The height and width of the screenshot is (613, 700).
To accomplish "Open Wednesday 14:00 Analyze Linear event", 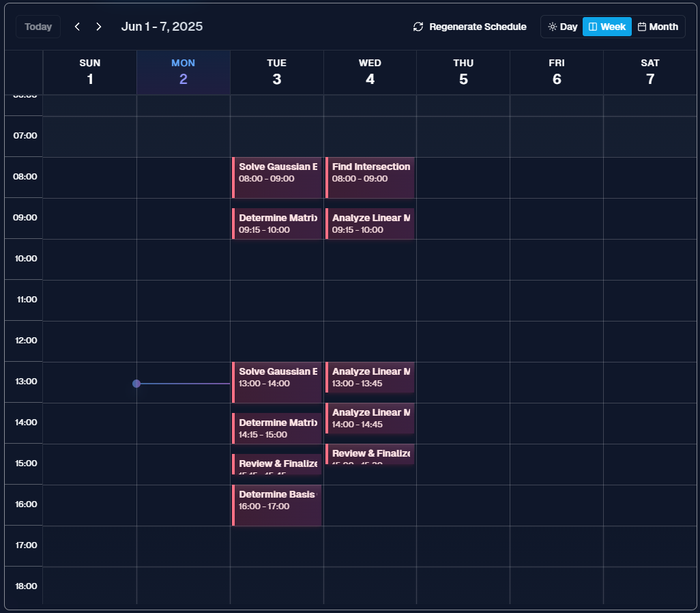I will [370, 418].
